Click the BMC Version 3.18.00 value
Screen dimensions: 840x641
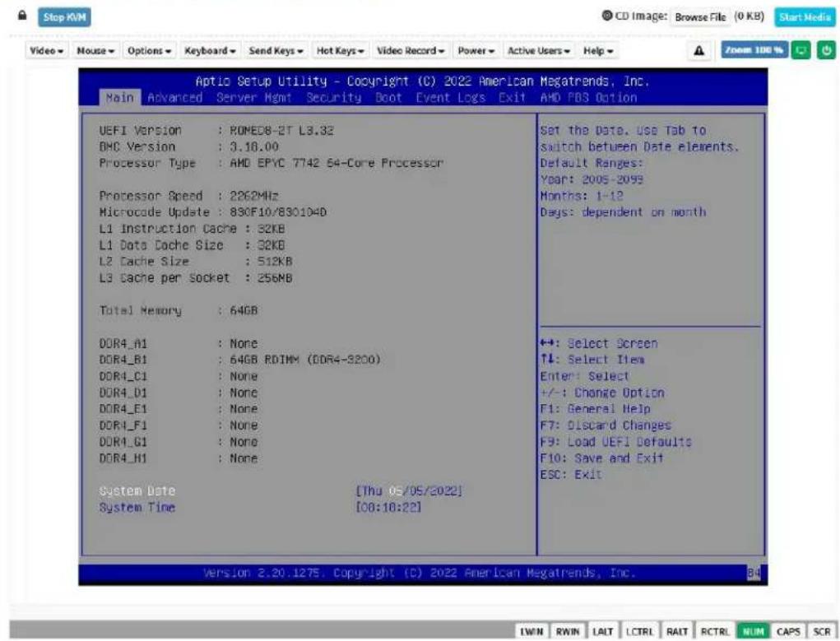click(254, 146)
